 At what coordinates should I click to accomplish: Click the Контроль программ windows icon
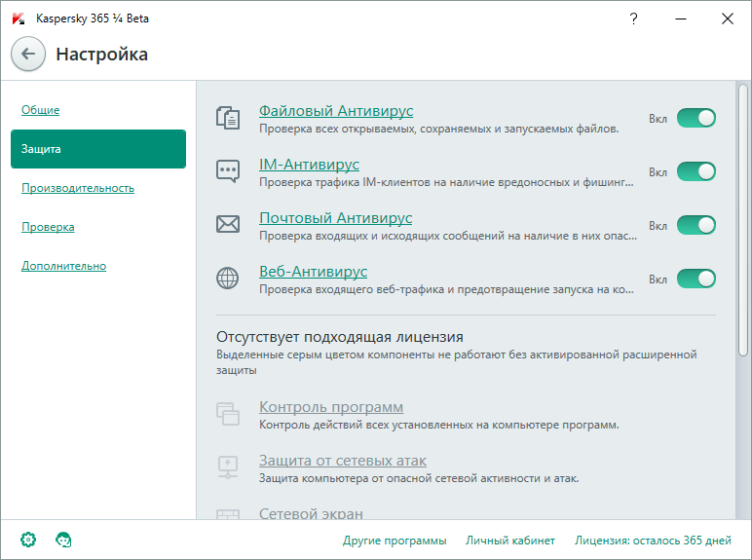click(227, 415)
